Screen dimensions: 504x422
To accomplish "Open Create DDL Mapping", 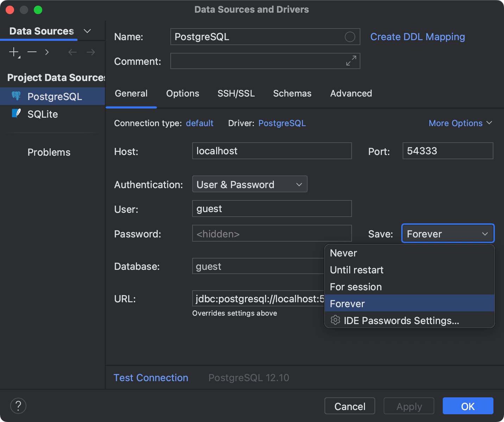I will [x=417, y=37].
